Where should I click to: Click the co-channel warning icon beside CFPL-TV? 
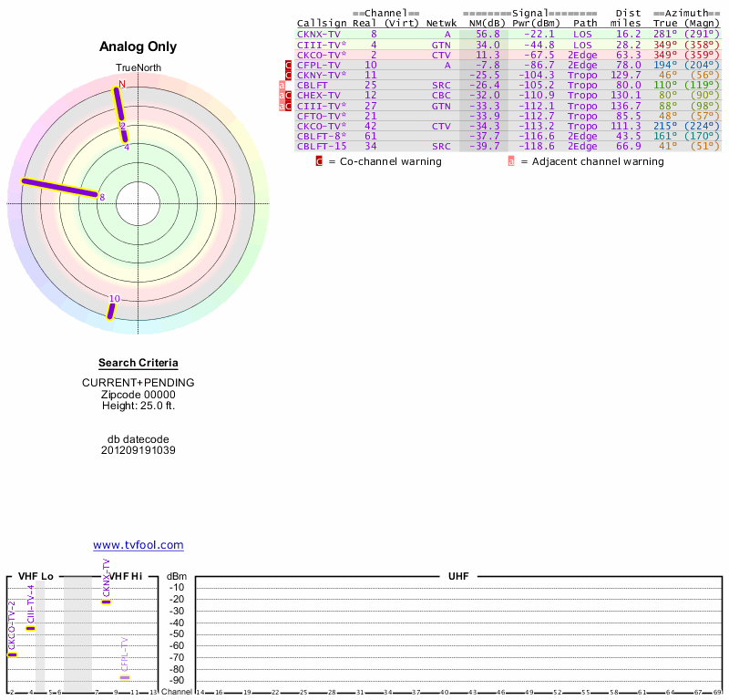click(x=289, y=66)
